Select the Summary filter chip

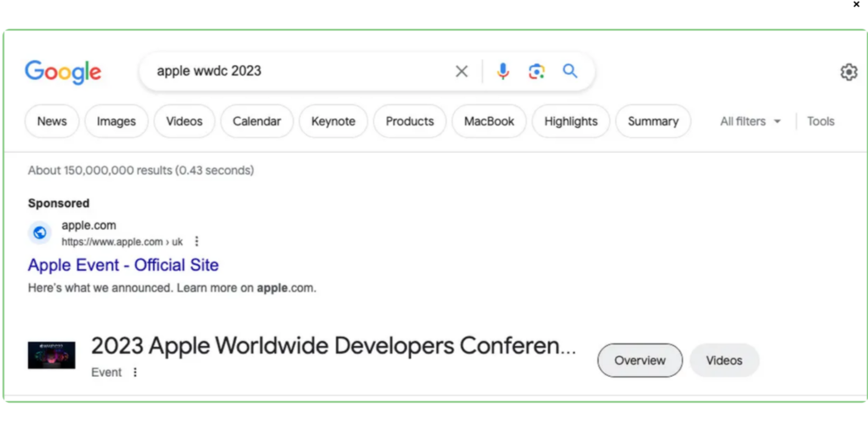[x=654, y=121]
